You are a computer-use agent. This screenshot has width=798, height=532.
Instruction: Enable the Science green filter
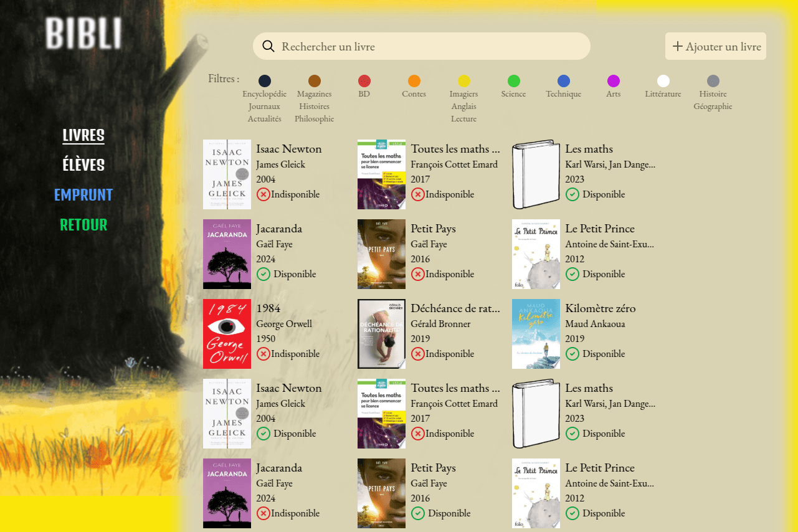point(514,81)
